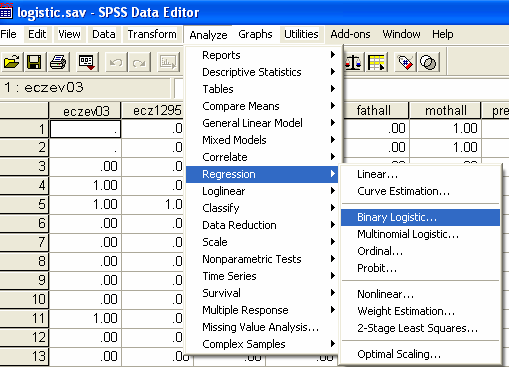The image size is (509, 367).
Task: Select the mothall column header
Action: pos(445,110)
